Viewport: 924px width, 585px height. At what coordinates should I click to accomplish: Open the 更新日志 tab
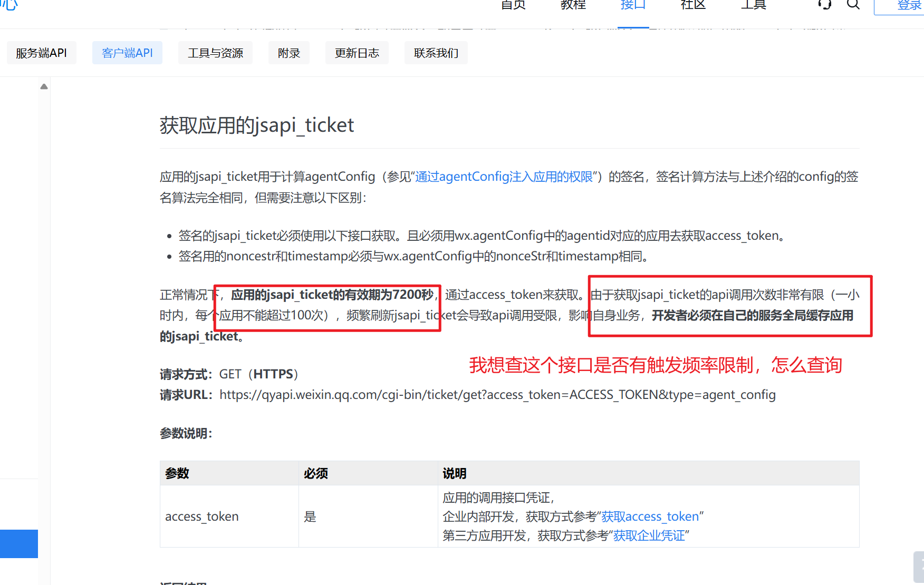357,52
